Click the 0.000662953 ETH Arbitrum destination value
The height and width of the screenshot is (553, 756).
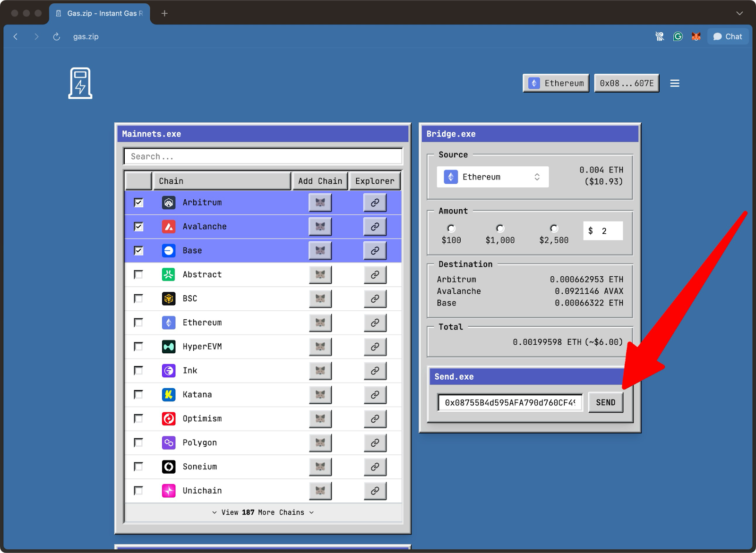pos(587,280)
